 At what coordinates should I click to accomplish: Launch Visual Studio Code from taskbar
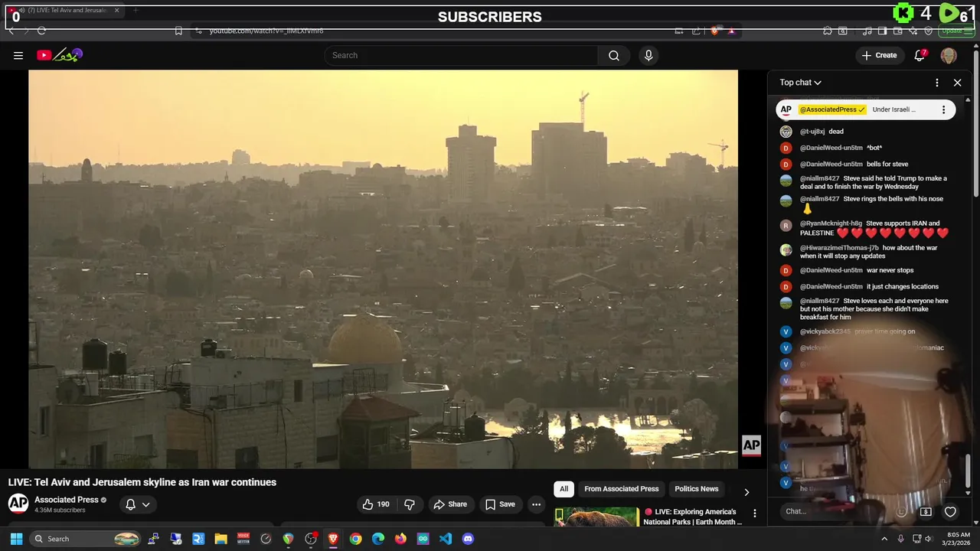click(446, 539)
